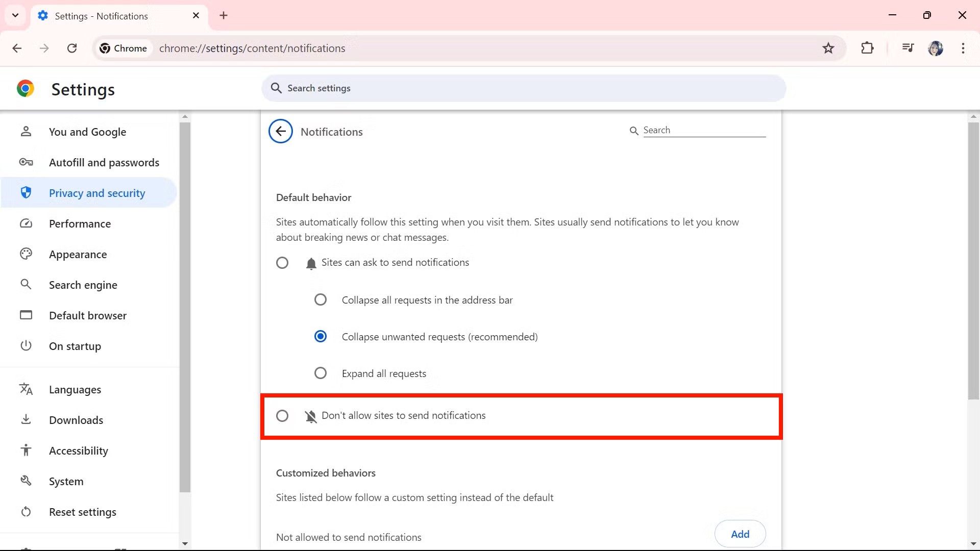Open Appearance settings section

coord(78,255)
